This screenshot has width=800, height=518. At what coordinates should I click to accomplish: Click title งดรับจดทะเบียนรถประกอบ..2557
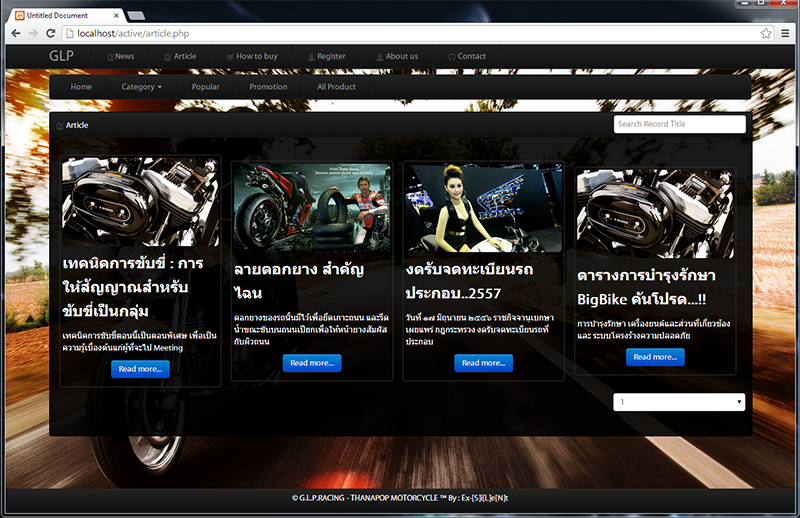pyautogui.click(x=469, y=281)
